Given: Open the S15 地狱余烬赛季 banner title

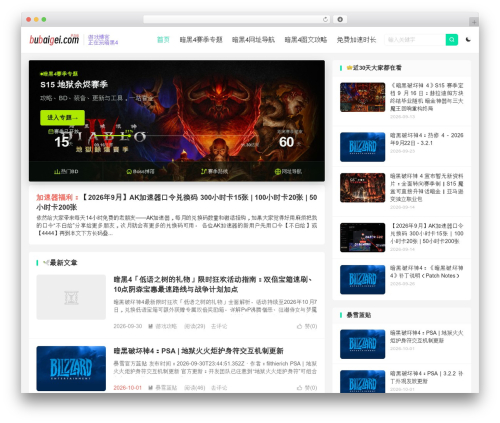Looking at the screenshot, I should pyautogui.click(x=74, y=85).
